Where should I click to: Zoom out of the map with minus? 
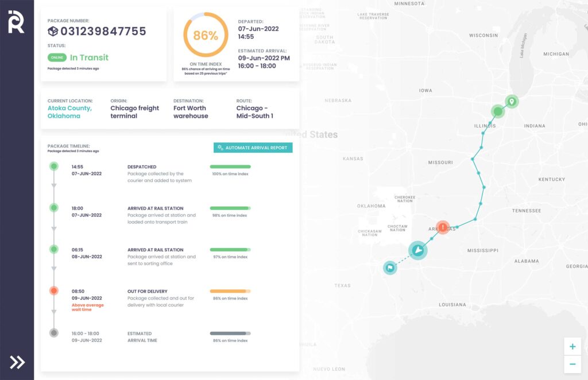[x=572, y=364]
